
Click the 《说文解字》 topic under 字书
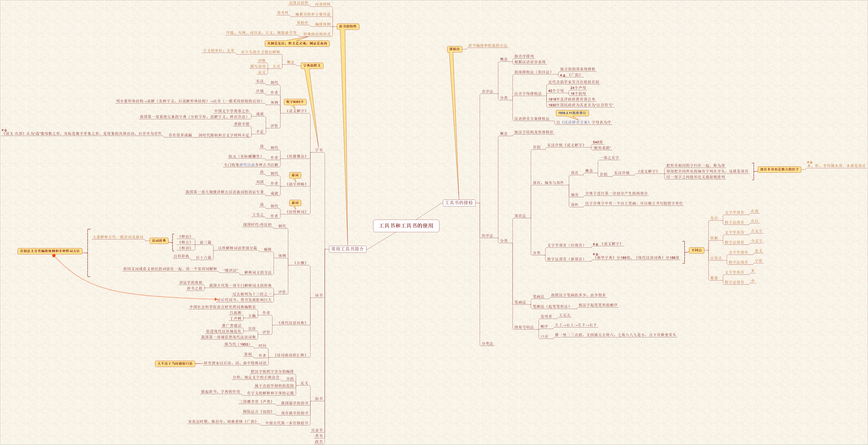click(297, 111)
